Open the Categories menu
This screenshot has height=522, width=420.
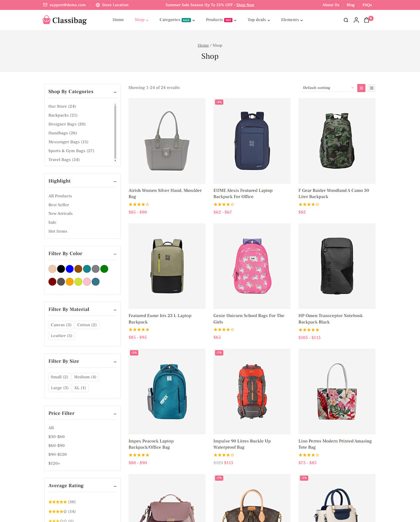[x=177, y=20]
